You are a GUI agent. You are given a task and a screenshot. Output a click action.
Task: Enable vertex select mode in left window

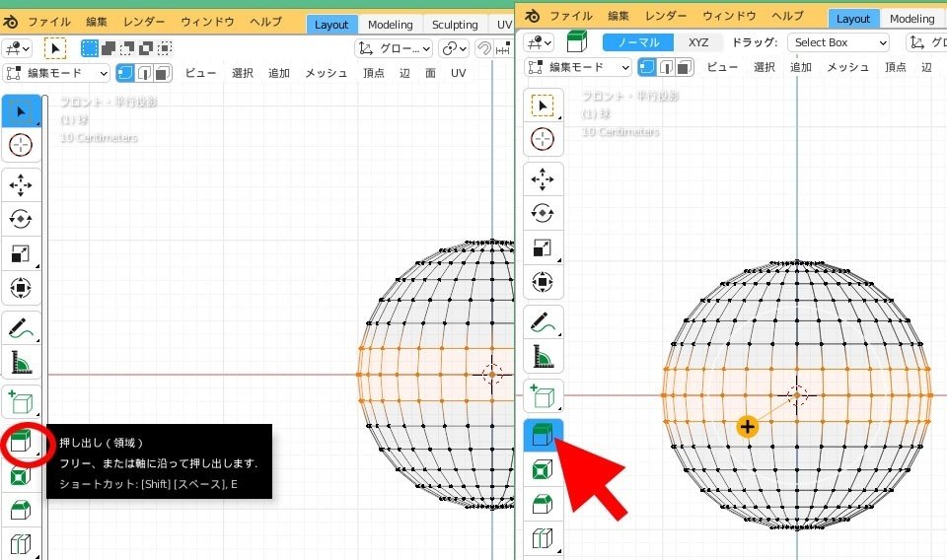coord(125,73)
